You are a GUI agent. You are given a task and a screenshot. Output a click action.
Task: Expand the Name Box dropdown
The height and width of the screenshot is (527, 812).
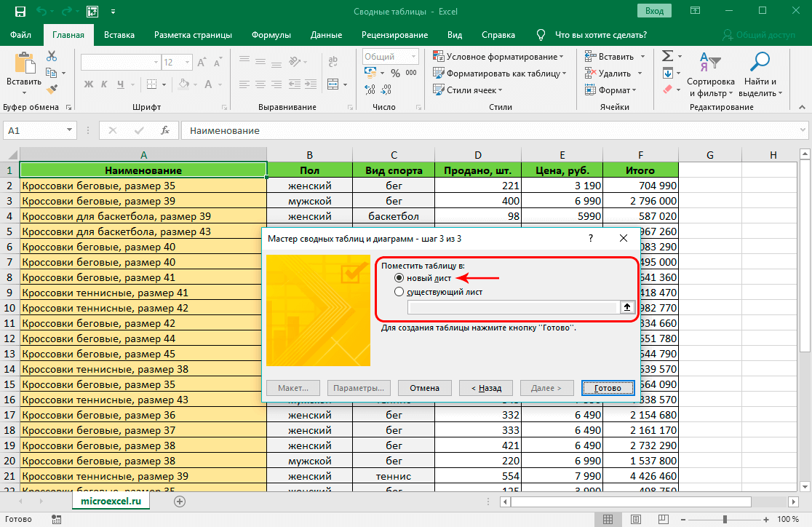coord(70,130)
